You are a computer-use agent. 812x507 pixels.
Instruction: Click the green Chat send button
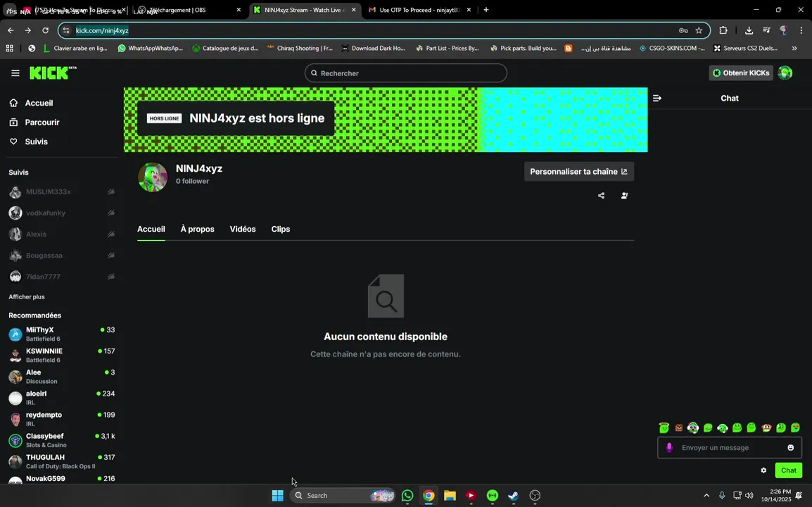[x=788, y=470]
